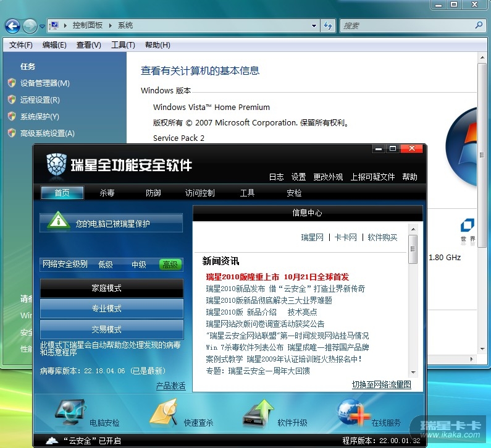Click the info center scroll up arrow

click(x=413, y=229)
